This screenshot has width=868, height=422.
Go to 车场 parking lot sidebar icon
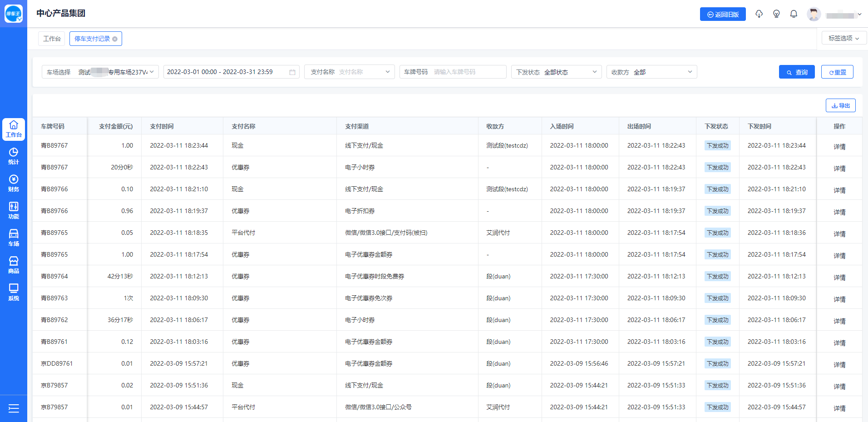[14, 238]
